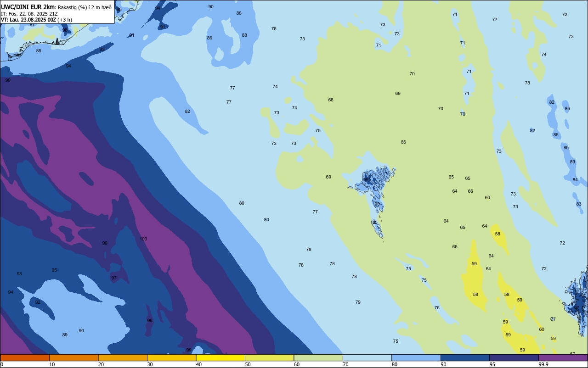Image resolution: width=588 pixels, height=368 pixels.
Task: Click the '86' humidity value on the map
Action: [209, 38]
